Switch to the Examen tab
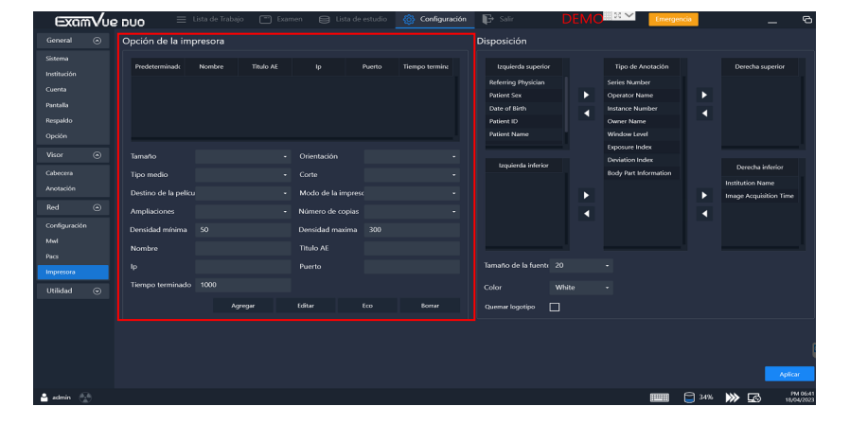The height and width of the screenshot is (424, 868). coord(281,19)
